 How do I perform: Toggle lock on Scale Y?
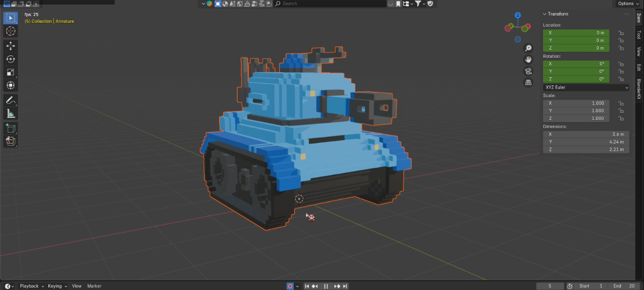621,111
